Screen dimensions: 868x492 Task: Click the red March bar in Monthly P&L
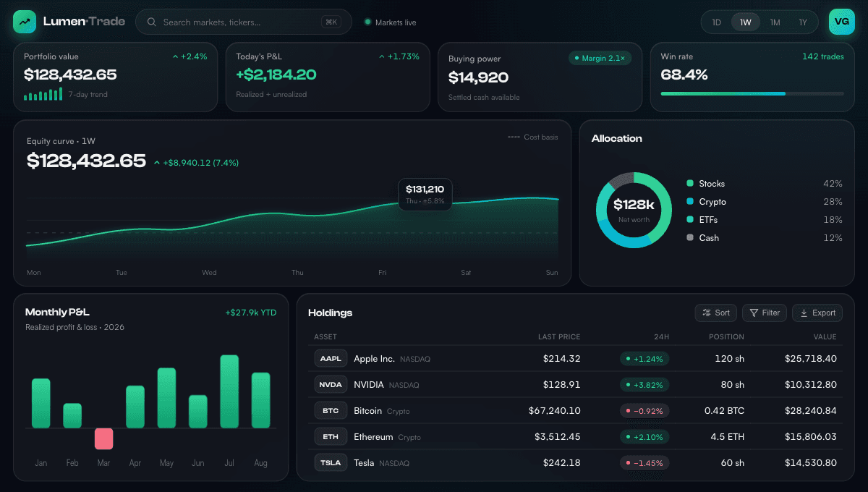point(104,438)
